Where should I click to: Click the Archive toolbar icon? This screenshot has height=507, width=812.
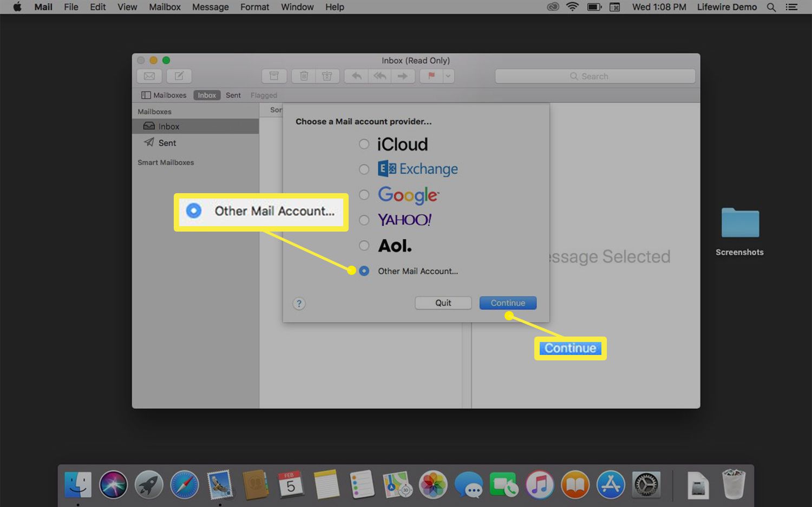(x=274, y=76)
